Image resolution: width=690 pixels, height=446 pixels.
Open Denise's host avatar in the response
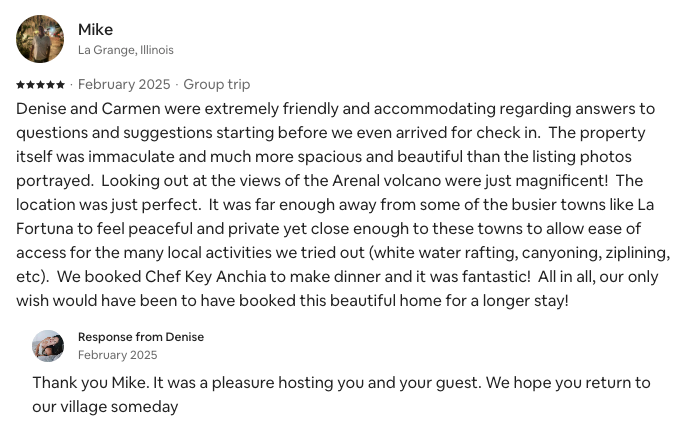tap(48, 345)
